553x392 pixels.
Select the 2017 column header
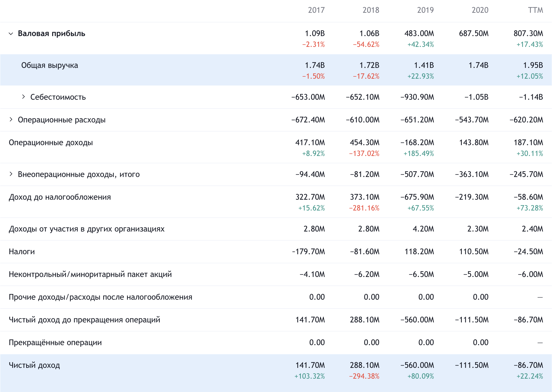[316, 10]
